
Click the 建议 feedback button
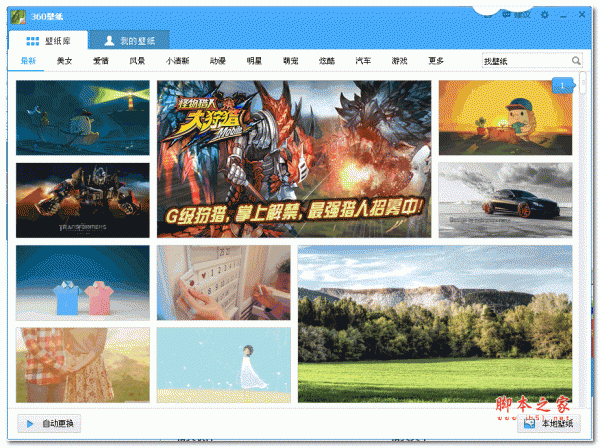(x=517, y=15)
